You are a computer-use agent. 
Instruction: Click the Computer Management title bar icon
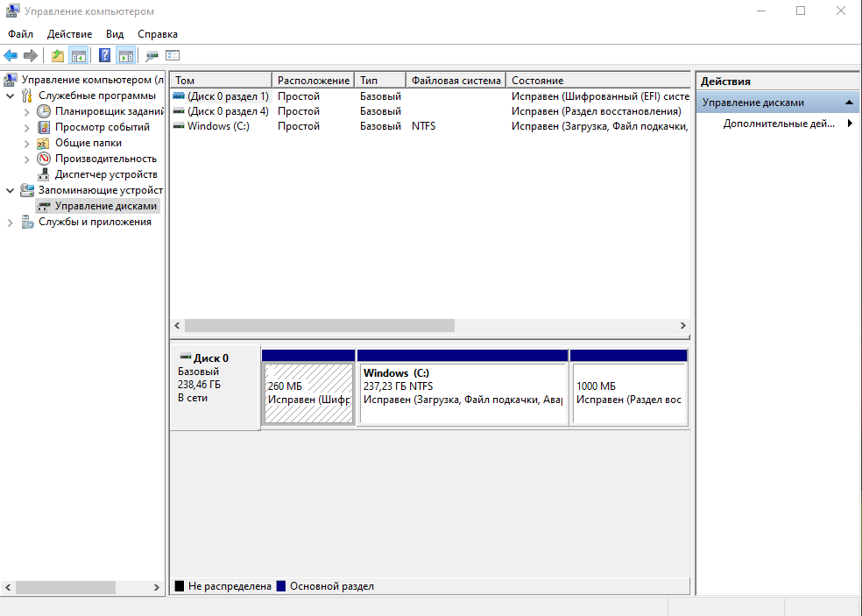[12, 11]
